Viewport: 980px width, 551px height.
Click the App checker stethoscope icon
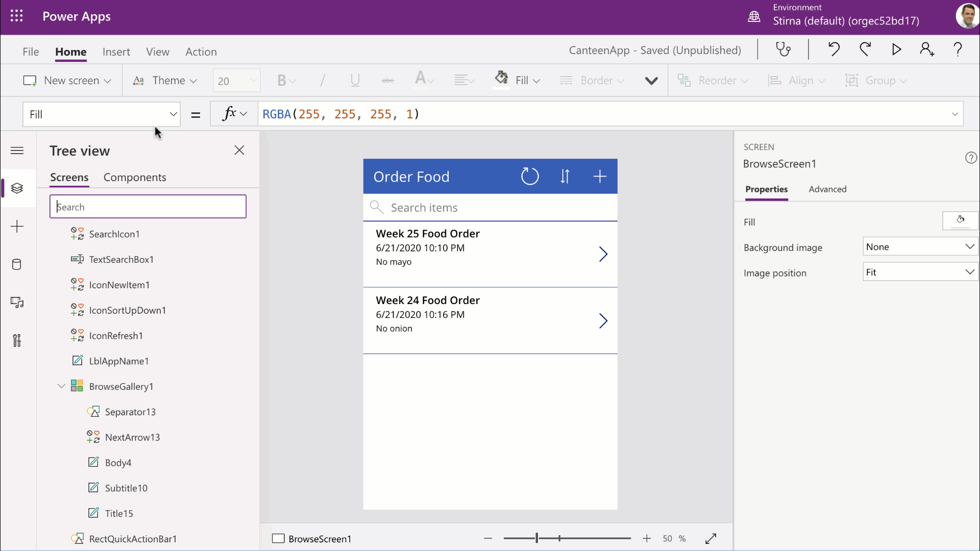click(783, 49)
